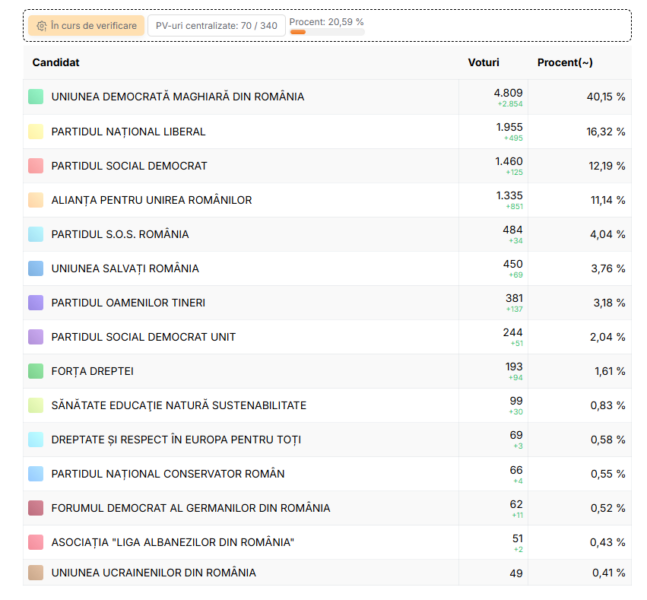Click the orange Procent progress bar
Image resolution: width=647 pixels, height=600 pixels.
pyautogui.click(x=298, y=32)
